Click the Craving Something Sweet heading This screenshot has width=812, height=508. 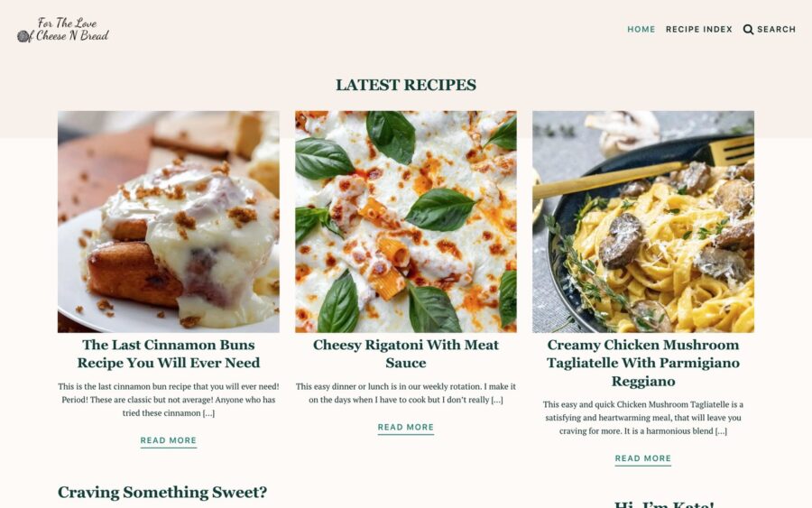coord(162,492)
